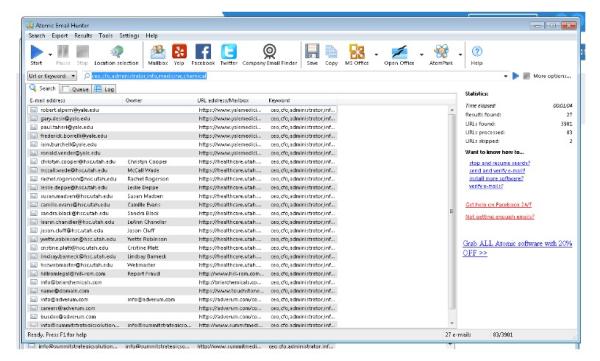The image size is (600, 361).
Task: Click the Pause toolbar icon
Action: tap(63, 52)
